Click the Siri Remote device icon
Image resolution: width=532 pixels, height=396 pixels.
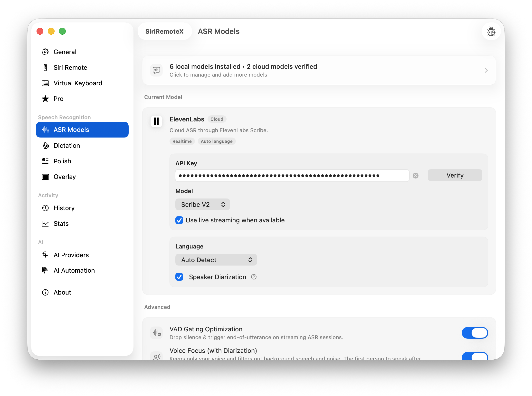tap(45, 68)
